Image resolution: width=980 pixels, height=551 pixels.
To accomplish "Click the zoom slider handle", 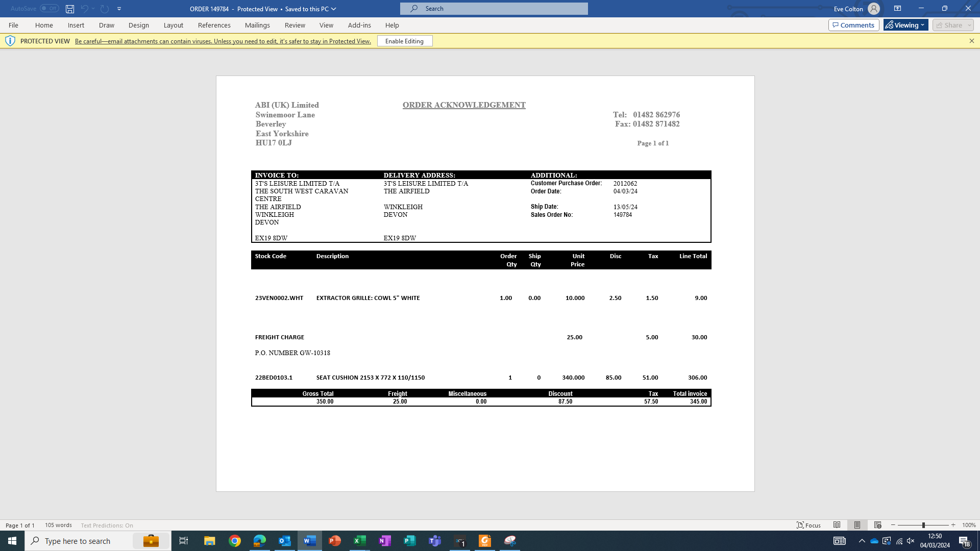I will (923, 525).
